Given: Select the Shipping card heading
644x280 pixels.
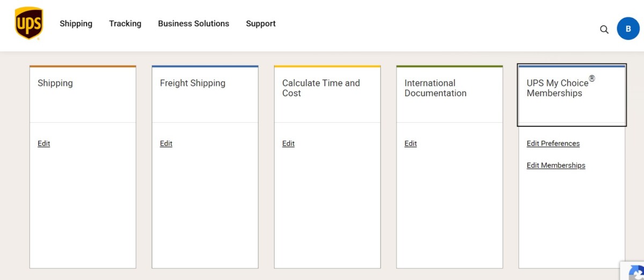Looking at the screenshot, I should [x=55, y=83].
